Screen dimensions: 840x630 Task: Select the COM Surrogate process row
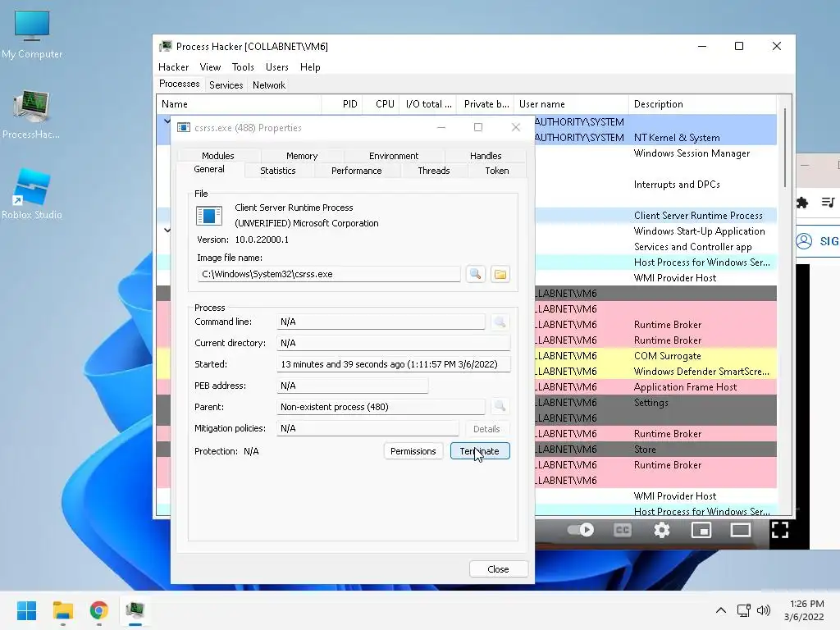tap(655, 356)
